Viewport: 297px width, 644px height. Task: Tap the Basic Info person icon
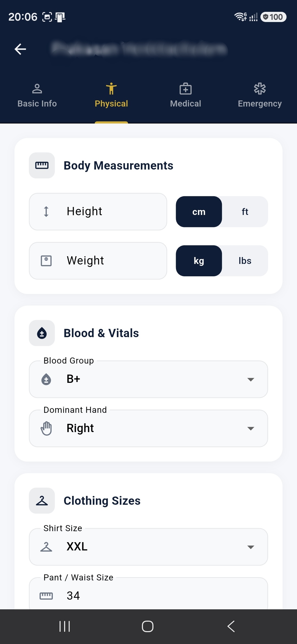click(x=37, y=89)
